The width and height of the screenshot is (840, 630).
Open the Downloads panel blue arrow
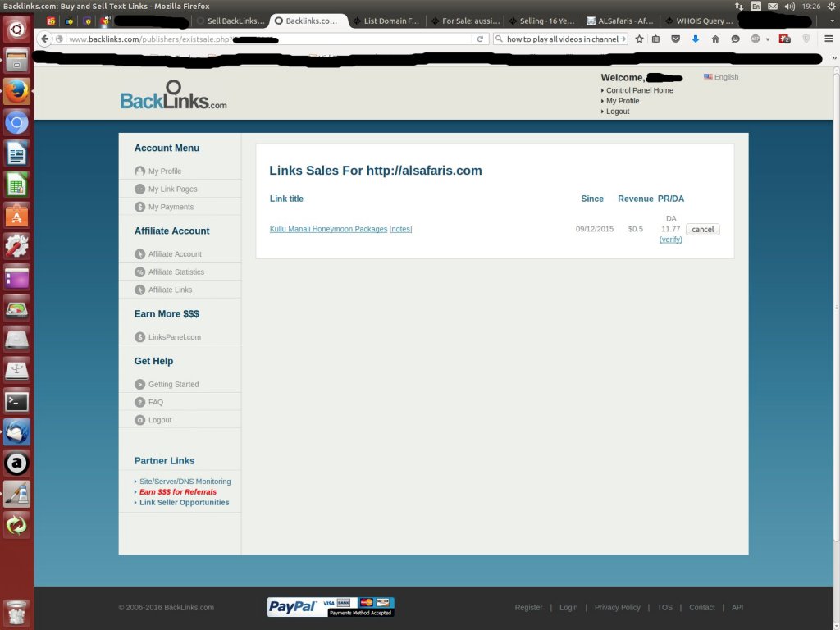[696, 39]
